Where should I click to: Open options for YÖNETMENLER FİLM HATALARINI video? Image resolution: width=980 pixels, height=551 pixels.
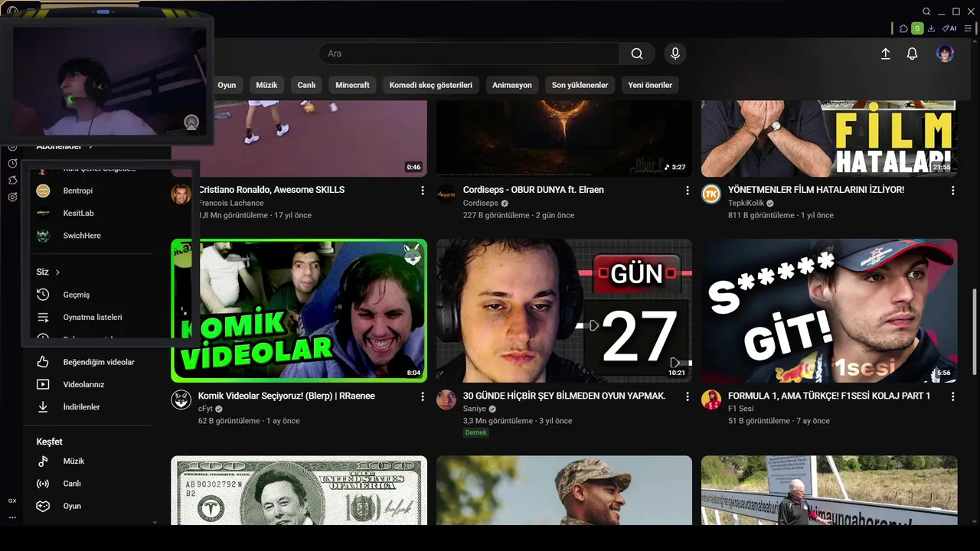(952, 191)
